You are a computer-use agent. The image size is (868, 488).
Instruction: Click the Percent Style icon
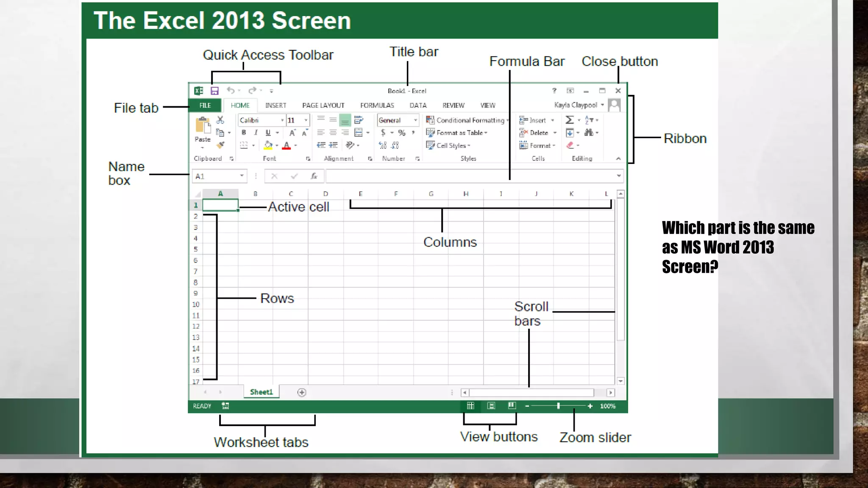402,133
